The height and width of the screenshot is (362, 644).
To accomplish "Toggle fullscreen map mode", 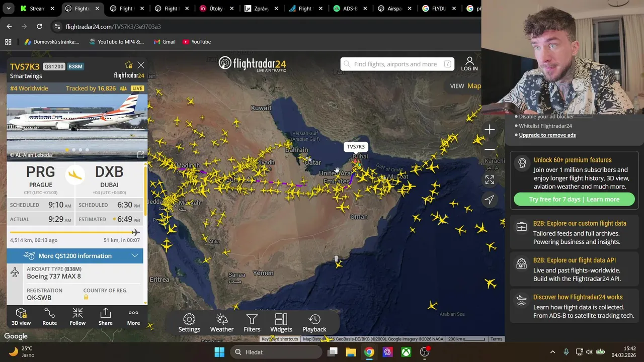I will pos(490,179).
